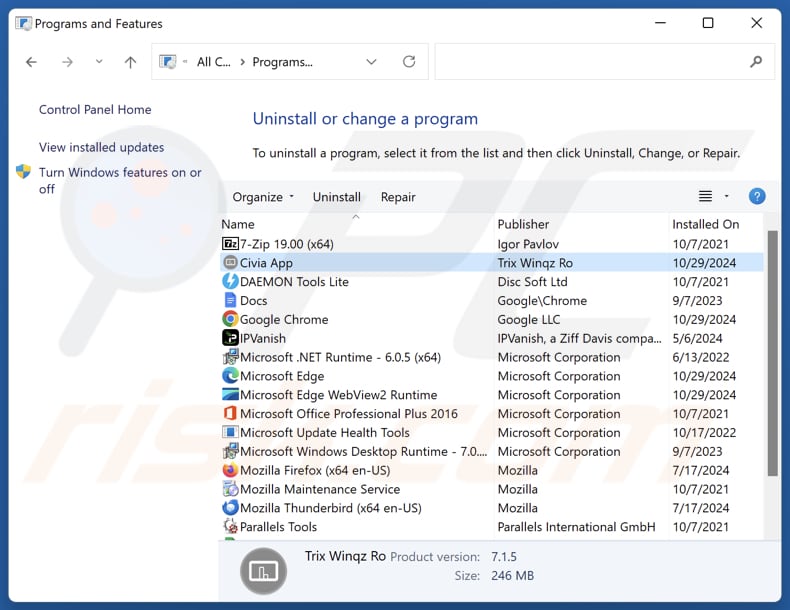Click the DAEMON Tools Lite lightning icon
This screenshot has height=610, width=790.
click(x=230, y=281)
